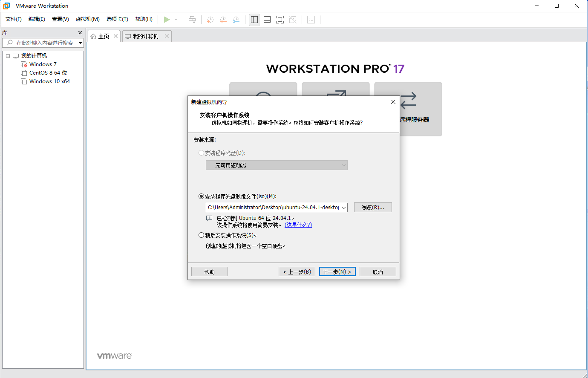The width and height of the screenshot is (588, 378).
Task: Enter full screen mode icon
Action: 280,20
